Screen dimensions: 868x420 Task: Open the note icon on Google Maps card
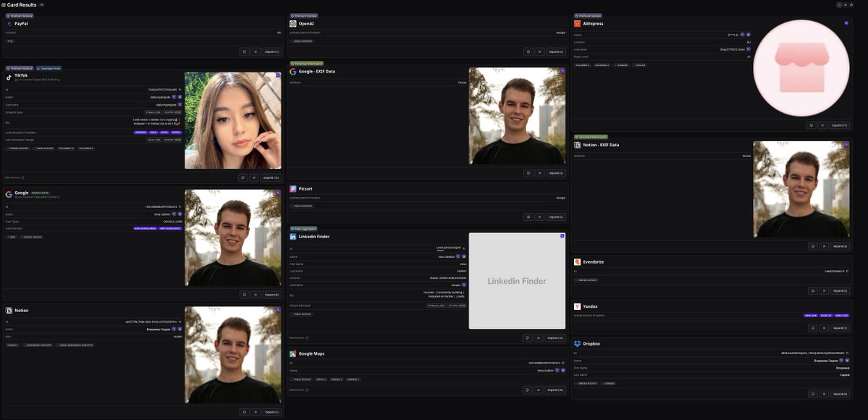527,390
